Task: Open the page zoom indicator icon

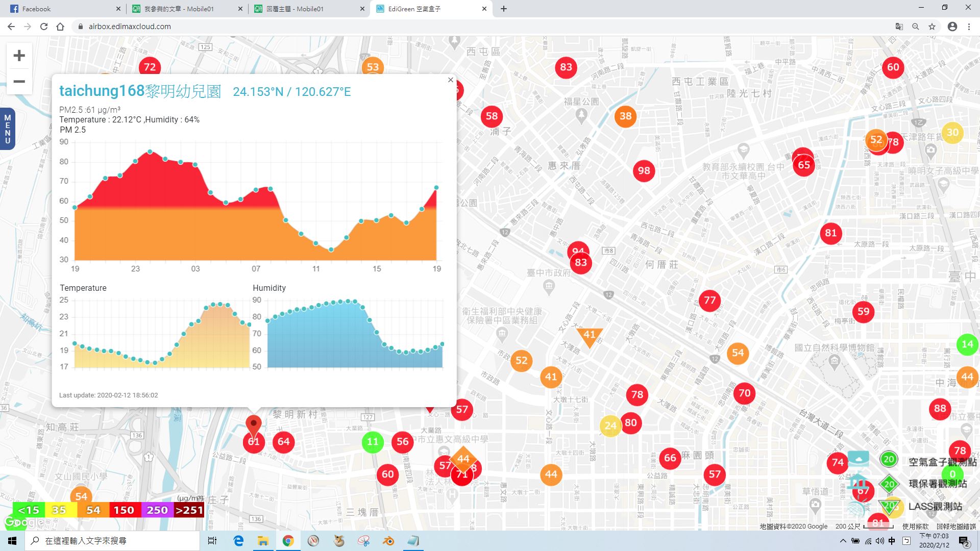Action: (916, 27)
